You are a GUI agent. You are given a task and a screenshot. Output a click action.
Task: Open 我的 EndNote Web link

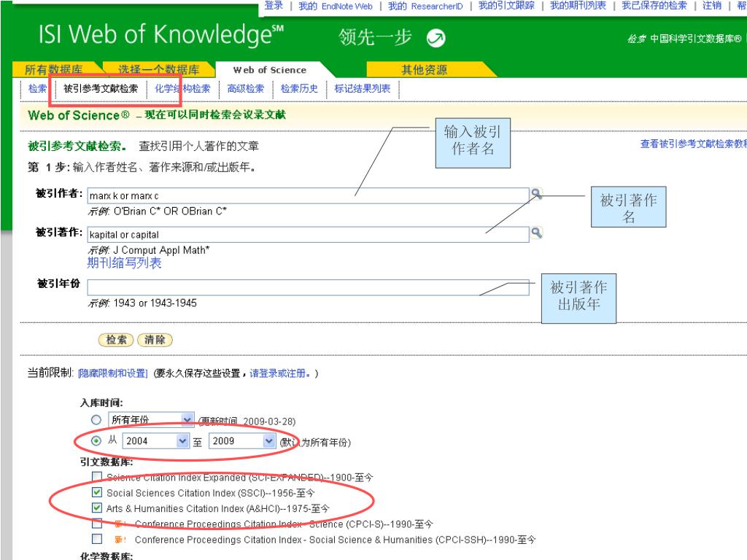click(336, 6)
